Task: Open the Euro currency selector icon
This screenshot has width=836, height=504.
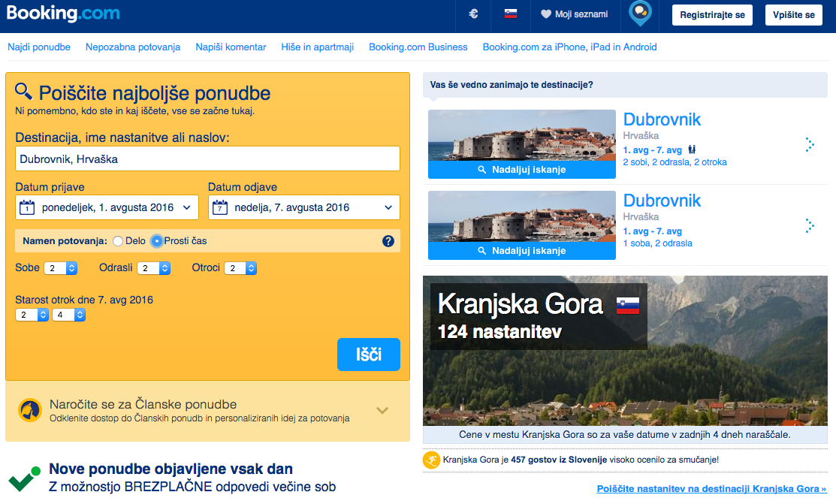Action: click(472, 14)
